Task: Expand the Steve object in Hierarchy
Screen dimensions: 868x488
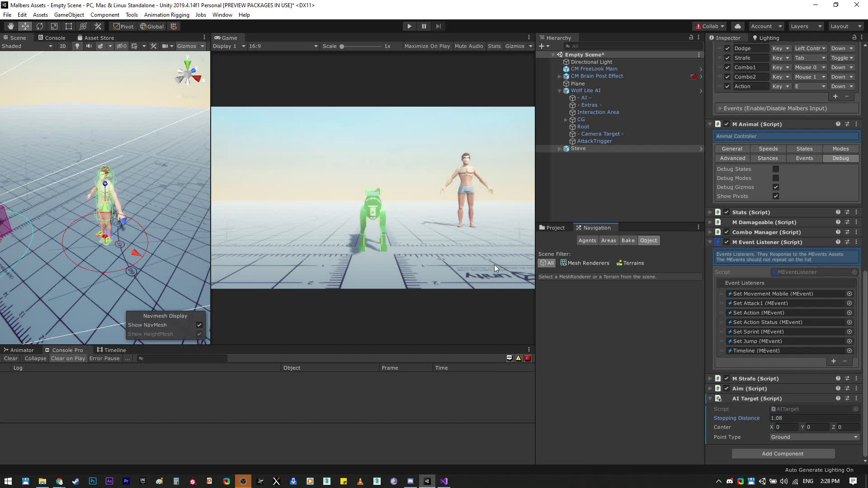Action: tap(560, 149)
